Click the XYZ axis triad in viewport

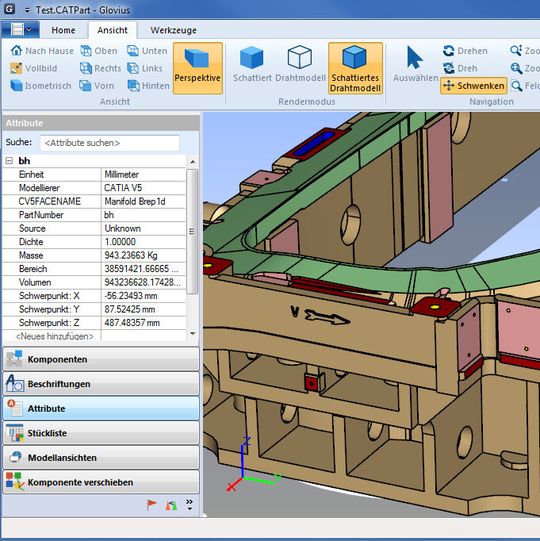pyautogui.click(x=253, y=464)
